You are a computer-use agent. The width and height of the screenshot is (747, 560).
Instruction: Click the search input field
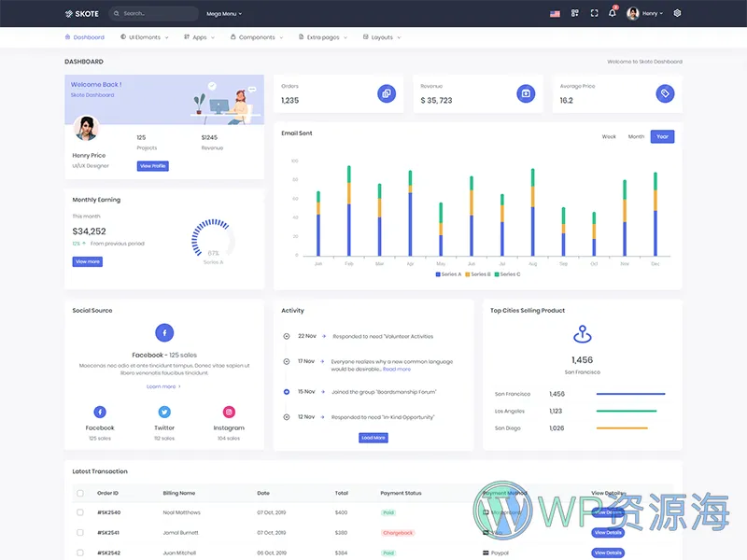point(155,14)
